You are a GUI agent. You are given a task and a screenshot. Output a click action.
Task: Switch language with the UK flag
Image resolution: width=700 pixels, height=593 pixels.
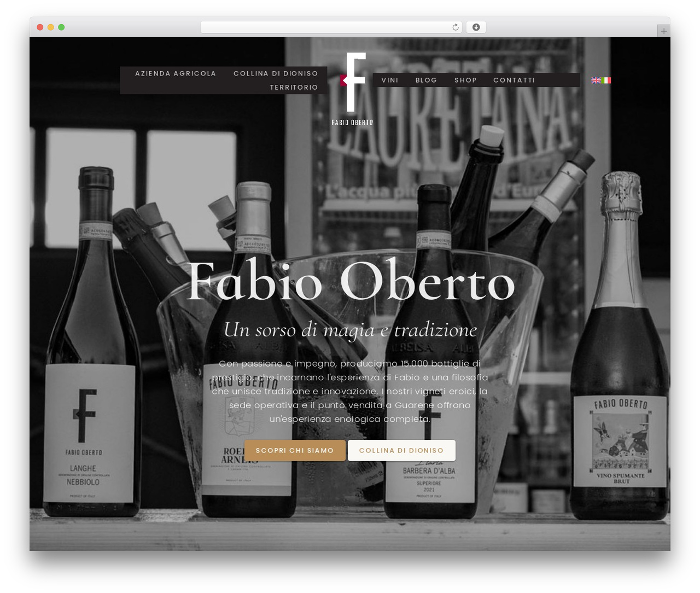[596, 80]
